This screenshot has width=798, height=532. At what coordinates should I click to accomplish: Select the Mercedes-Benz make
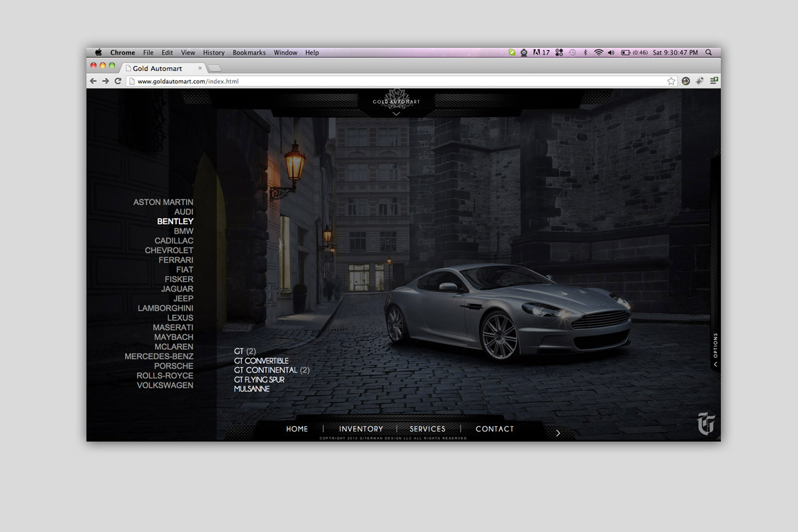click(159, 356)
